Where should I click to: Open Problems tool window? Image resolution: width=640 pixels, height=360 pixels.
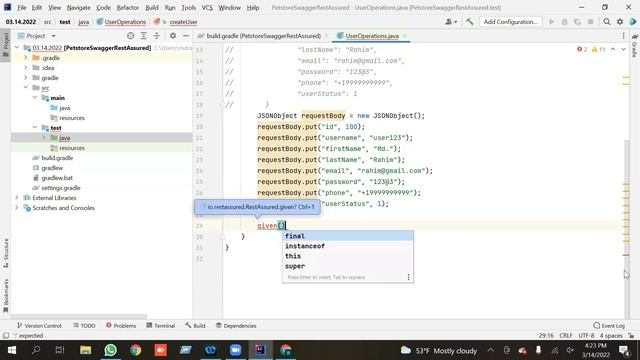pyautogui.click(x=121, y=326)
